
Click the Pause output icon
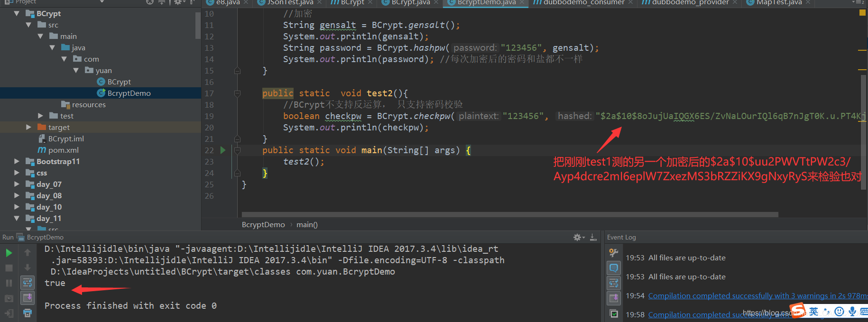9,283
